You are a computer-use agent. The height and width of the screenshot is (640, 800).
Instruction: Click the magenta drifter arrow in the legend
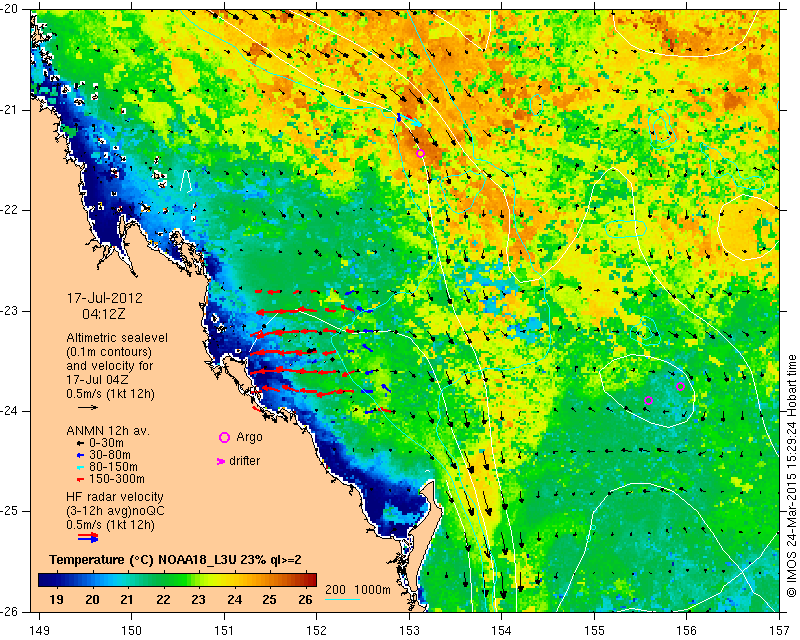[x=221, y=461]
